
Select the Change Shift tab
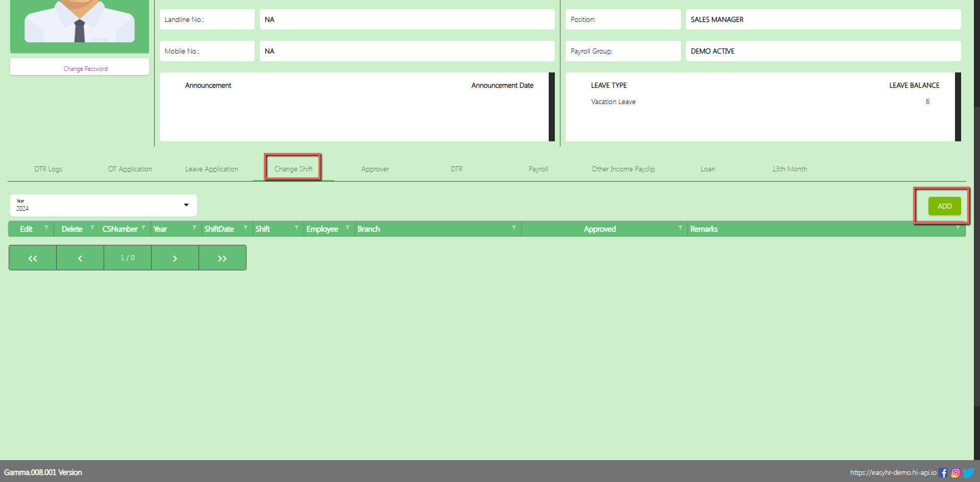click(x=293, y=169)
